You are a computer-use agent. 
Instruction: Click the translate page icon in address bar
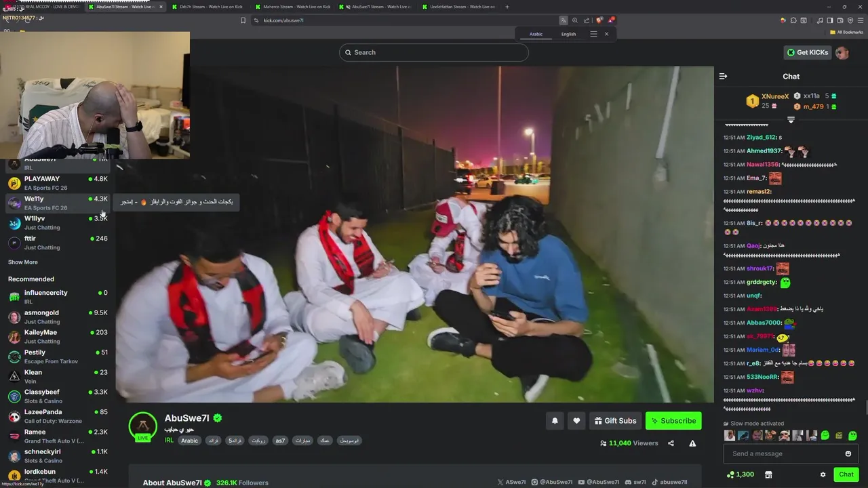point(563,20)
